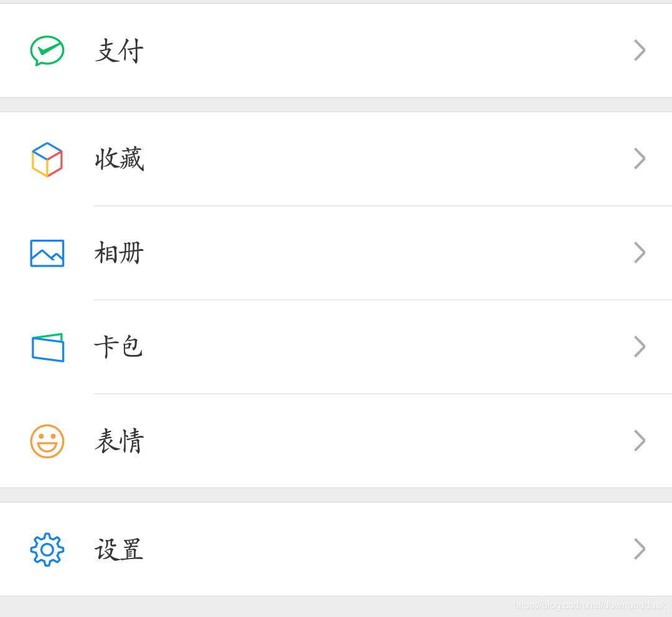Image resolution: width=672 pixels, height=617 pixels.
Task: Tap the 收藏 label text
Action: click(119, 159)
